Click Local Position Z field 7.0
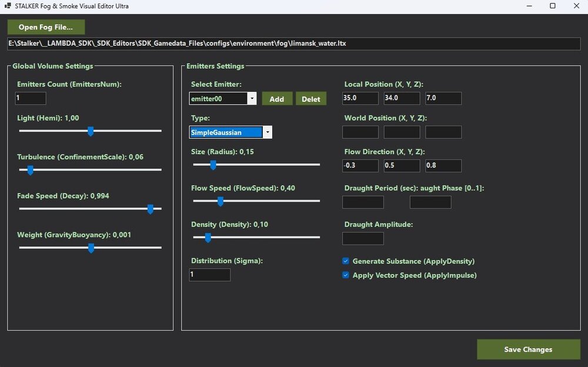Screen dimensions: 588x367 (443, 98)
